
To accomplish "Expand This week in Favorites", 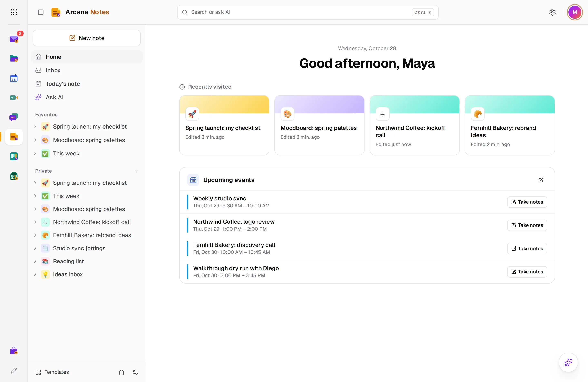I will (35, 153).
